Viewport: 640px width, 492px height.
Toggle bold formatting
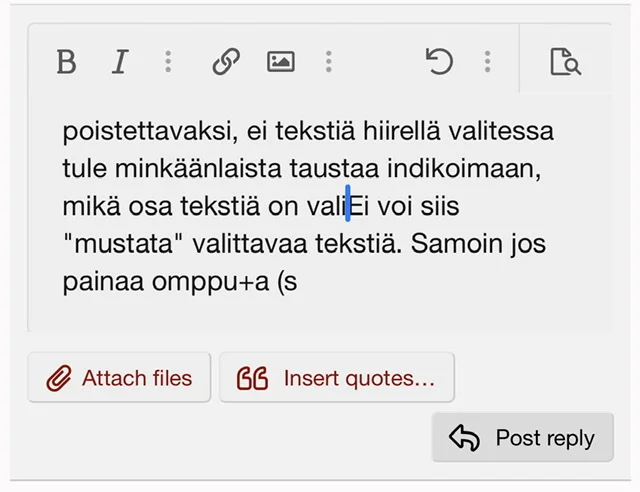(67, 62)
